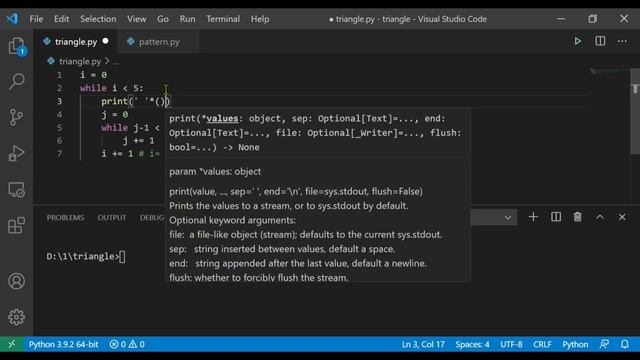Viewport: 640px width, 360px height.
Task: Change the UTF-8 encoding
Action: click(x=511, y=344)
